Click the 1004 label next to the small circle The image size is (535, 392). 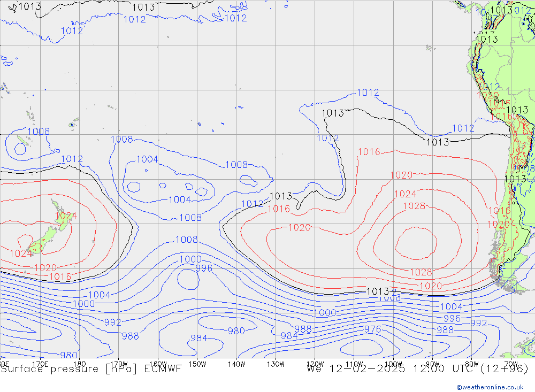click(x=147, y=159)
